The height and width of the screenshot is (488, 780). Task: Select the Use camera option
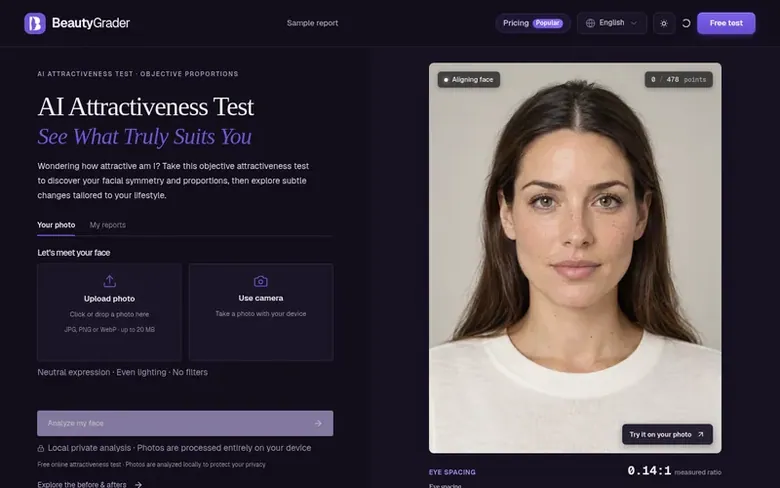(261, 312)
